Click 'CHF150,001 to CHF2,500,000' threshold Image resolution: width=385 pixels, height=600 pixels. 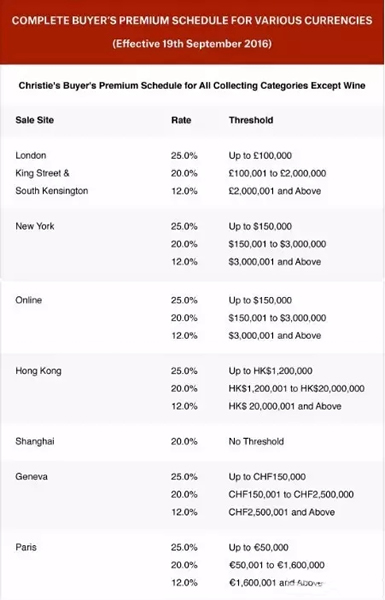tap(291, 494)
